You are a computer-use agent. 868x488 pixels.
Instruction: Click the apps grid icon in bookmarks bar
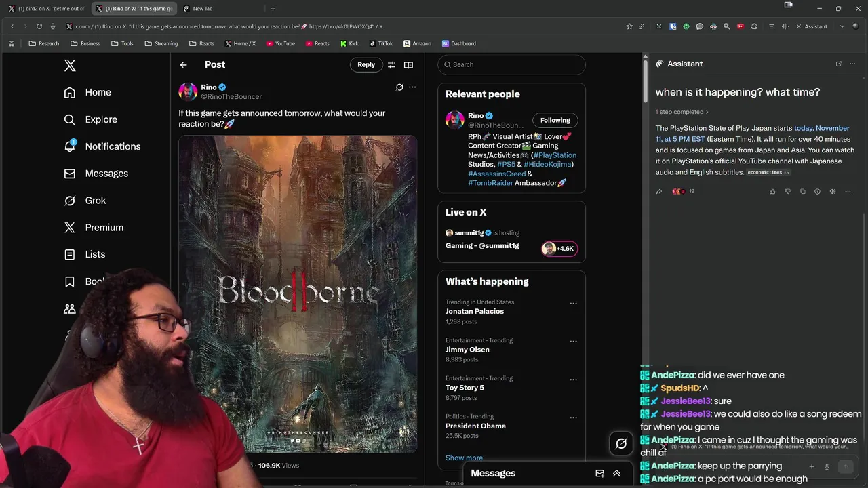click(12, 43)
